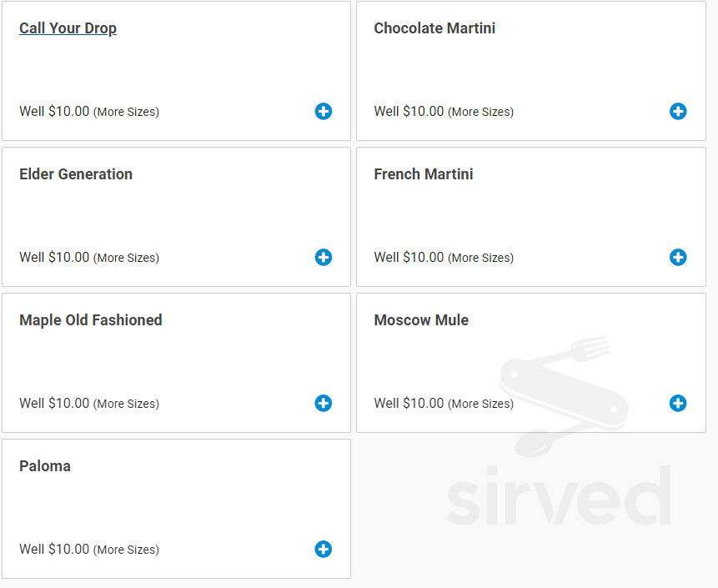Screen dimensions: 718x588
Task: Show More Sizes for Chocolate Martini
Action: 480,112
